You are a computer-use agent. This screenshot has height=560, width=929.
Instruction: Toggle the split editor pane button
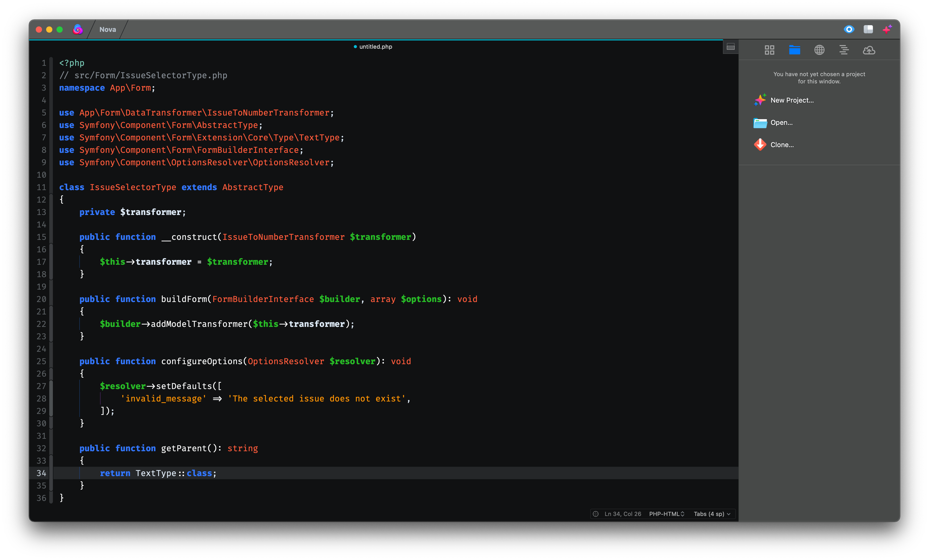730,47
